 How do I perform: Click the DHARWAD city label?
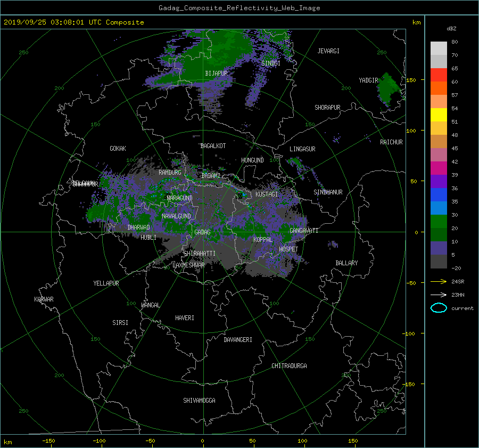[x=138, y=227]
